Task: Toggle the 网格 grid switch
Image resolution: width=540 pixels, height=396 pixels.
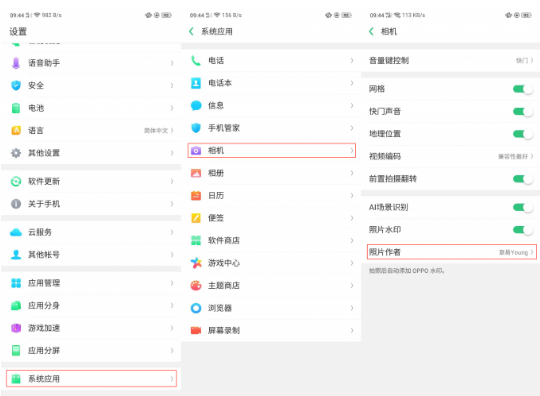Action: 522,89
